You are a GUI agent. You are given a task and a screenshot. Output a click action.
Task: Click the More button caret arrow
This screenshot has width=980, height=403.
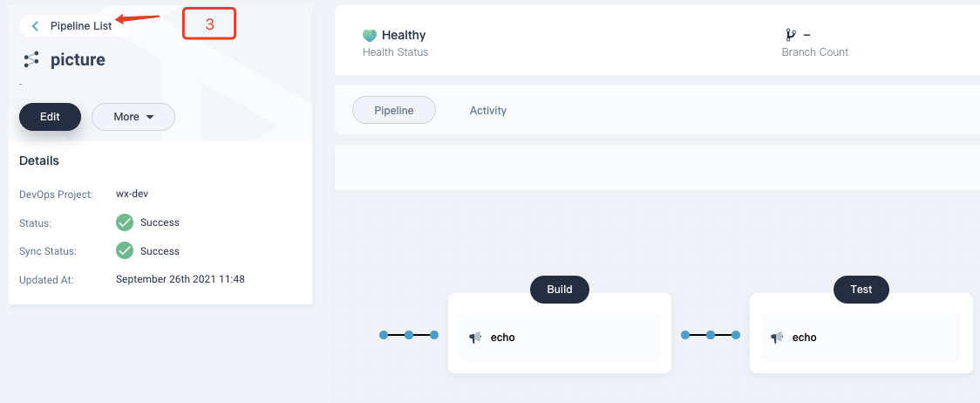[x=150, y=117]
